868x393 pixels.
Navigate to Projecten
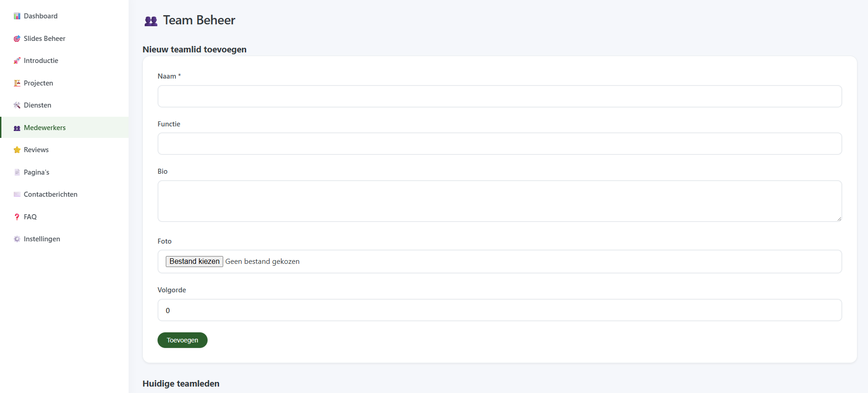[x=64, y=83]
